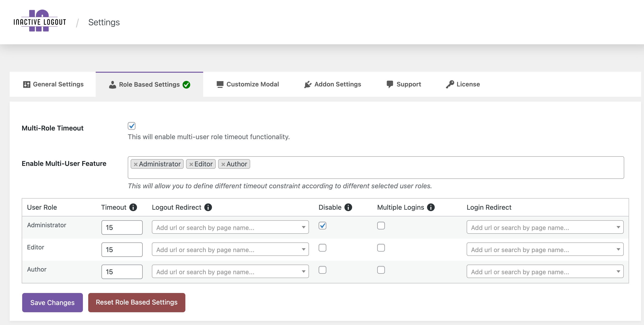
Task: Click the Login Redirect column header
Action: [x=489, y=207]
